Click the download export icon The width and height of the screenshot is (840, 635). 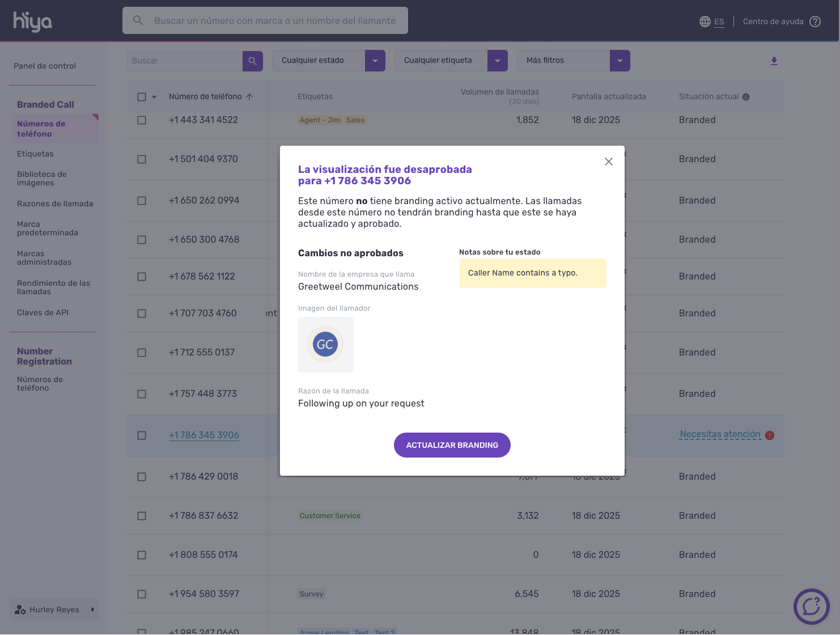[774, 61]
